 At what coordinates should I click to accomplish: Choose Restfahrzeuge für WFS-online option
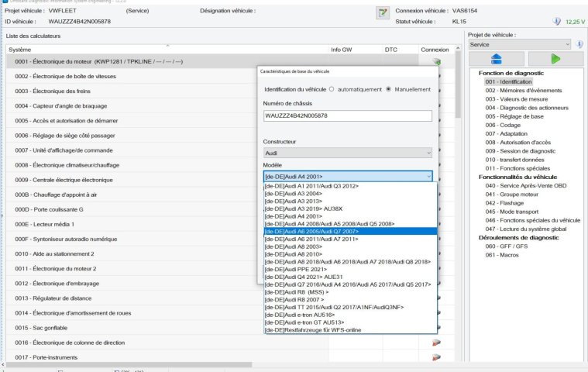tap(351, 330)
